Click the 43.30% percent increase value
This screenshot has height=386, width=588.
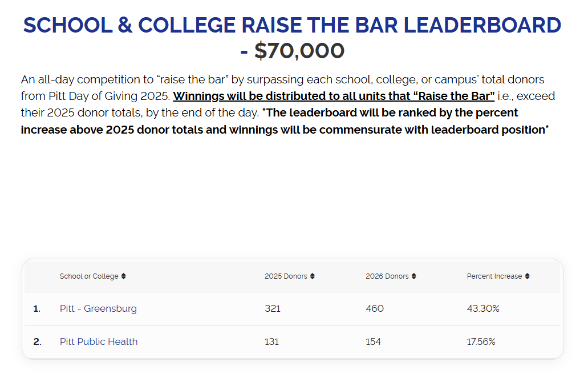click(x=483, y=308)
